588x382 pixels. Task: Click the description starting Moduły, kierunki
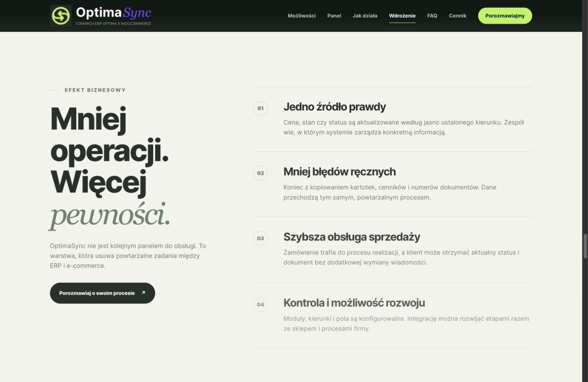(x=407, y=323)
